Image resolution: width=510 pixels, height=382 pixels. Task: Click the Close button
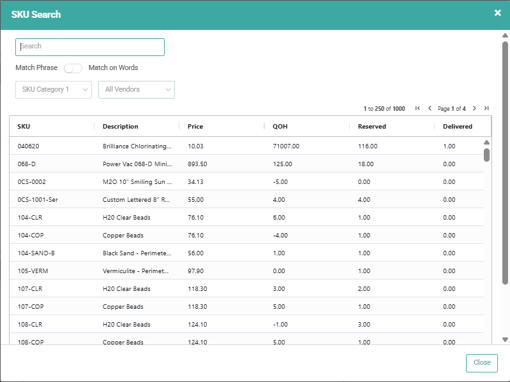[x=482, y=363]
